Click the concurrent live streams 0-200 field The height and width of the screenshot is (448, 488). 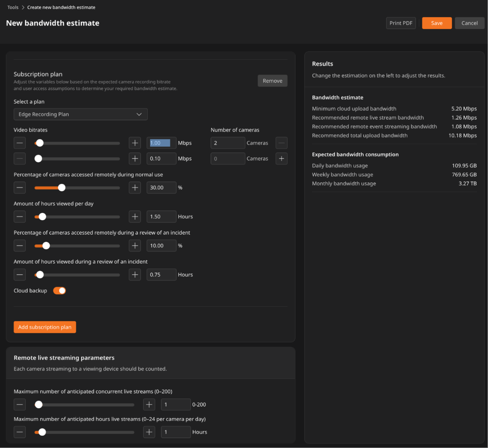175,405
